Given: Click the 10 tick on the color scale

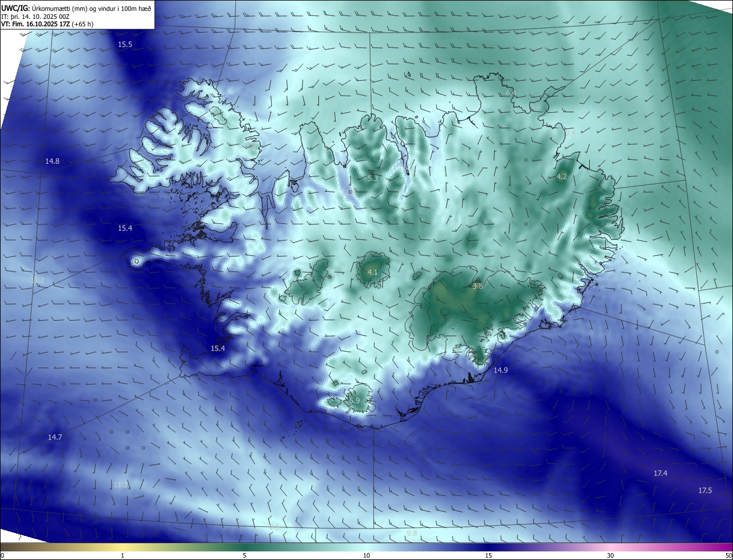Looking at the screenshot, I should coord(366,555).
